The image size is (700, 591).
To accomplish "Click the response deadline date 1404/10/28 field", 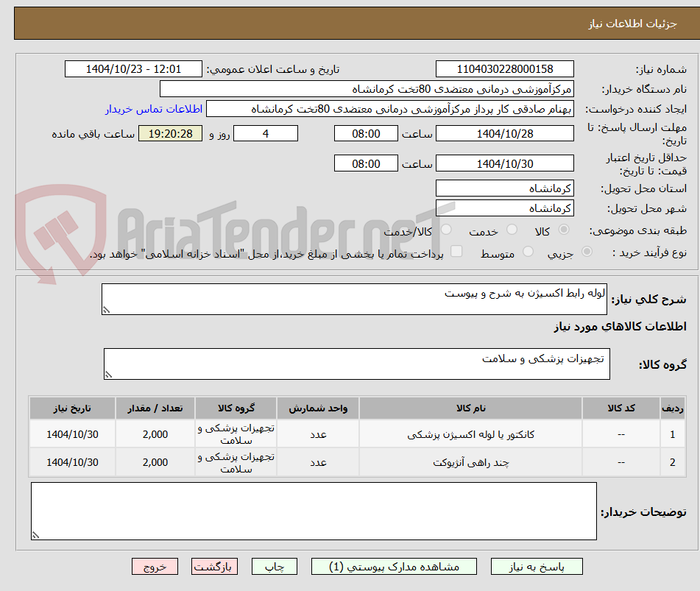I will point(505,133).
